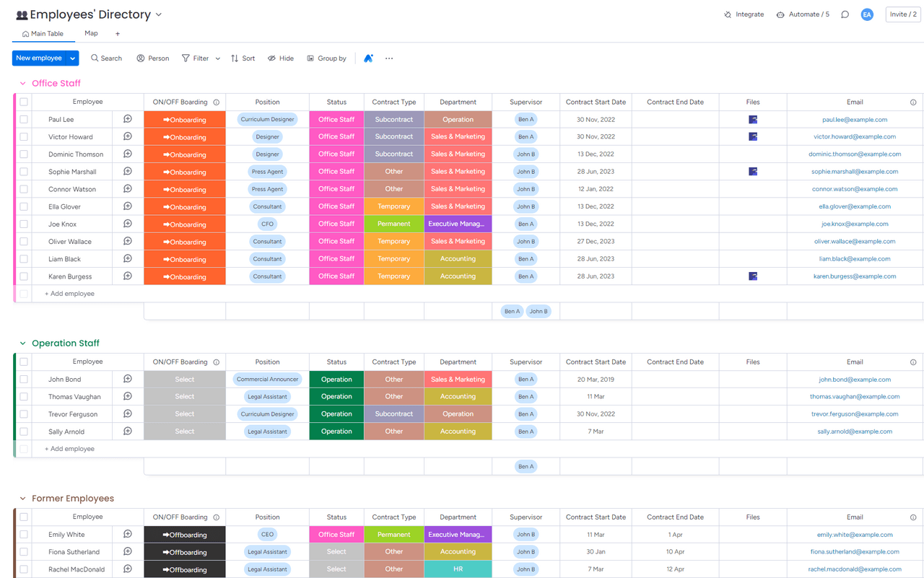The width and height of the screenshot is (924, 578).
Task: Open conversation for John Bond
Action: pyautogui.click(x=128, y=379)
